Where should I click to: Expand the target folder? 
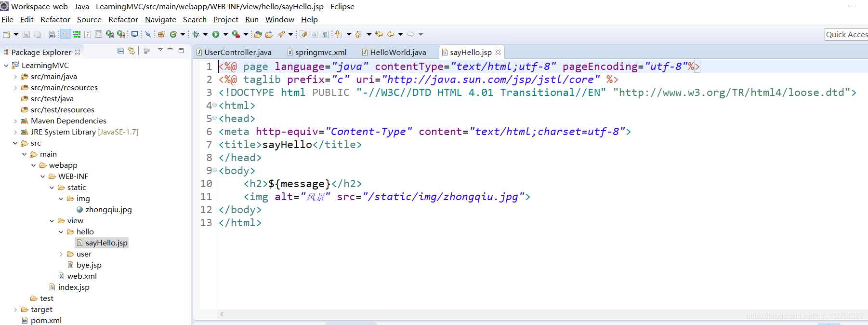tap(15, 310)
